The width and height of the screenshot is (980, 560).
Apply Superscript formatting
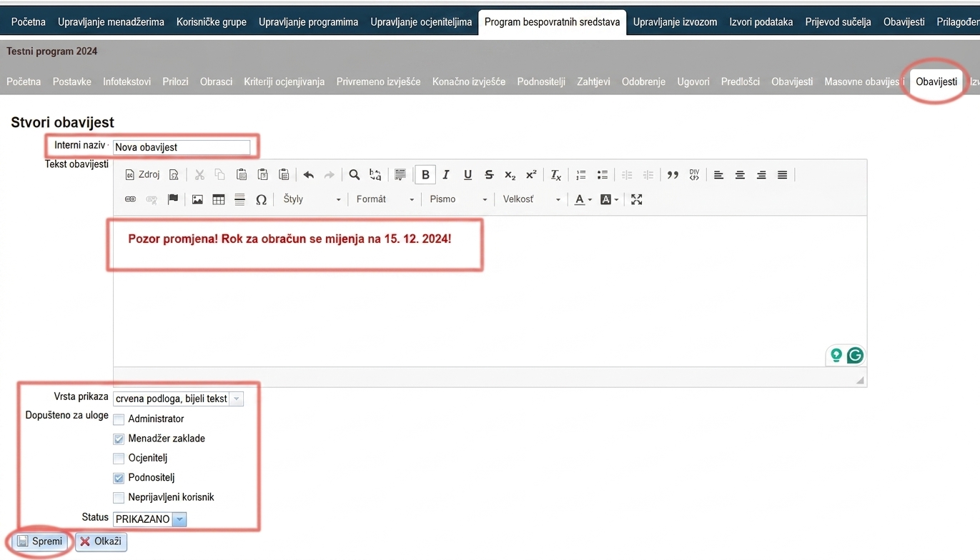tap(531, 174)
